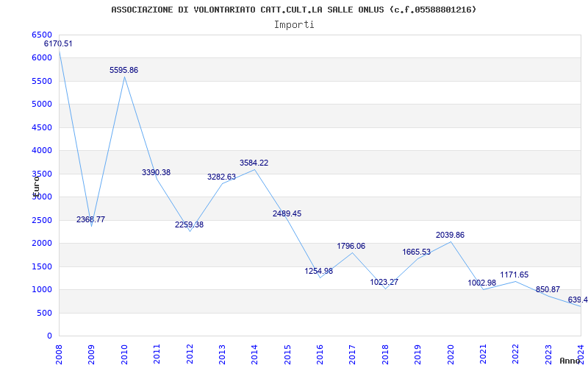
Task: Click y-axis value 2000
Action: point(42,244)
